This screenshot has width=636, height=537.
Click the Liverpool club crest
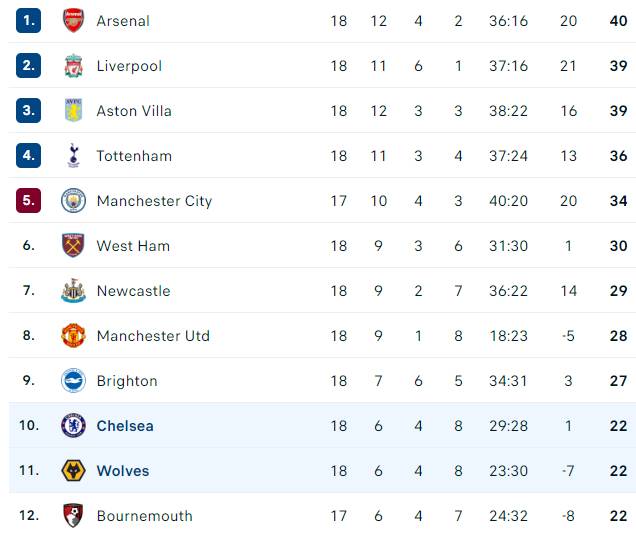[x=73, y=65]
